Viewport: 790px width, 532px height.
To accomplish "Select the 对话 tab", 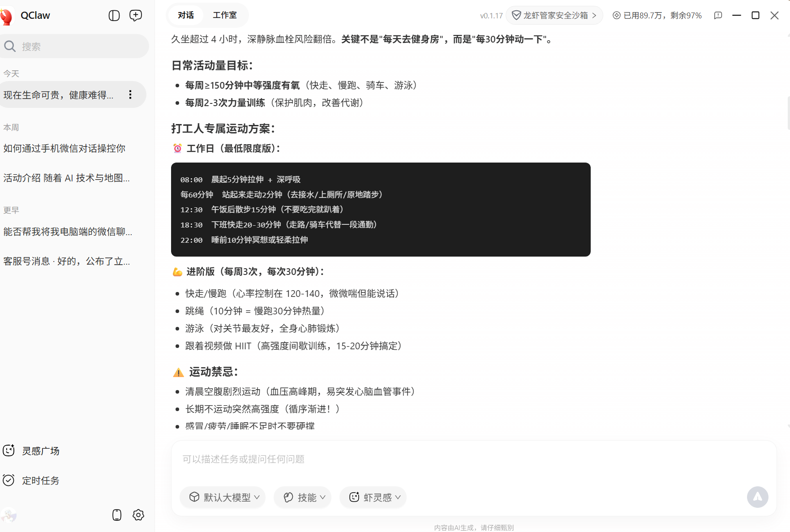I will [185, 15].
